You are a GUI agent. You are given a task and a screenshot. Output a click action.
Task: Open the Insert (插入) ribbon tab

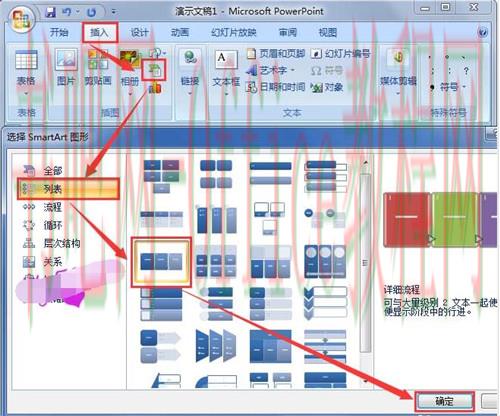100,32
